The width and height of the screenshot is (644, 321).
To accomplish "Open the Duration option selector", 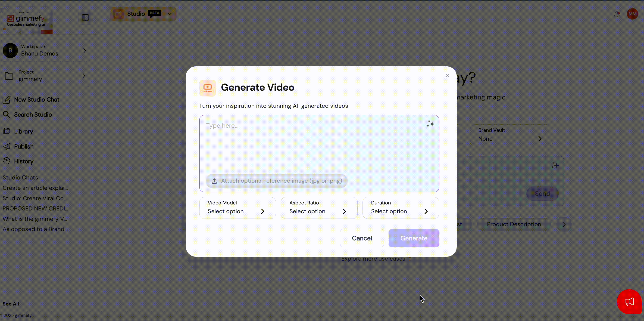I will pyautogui.click(x=400, y=208).
